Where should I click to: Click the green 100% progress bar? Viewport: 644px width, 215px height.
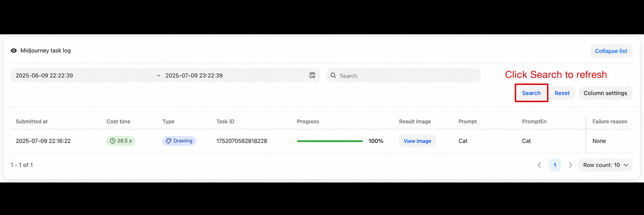coord(330,141)
